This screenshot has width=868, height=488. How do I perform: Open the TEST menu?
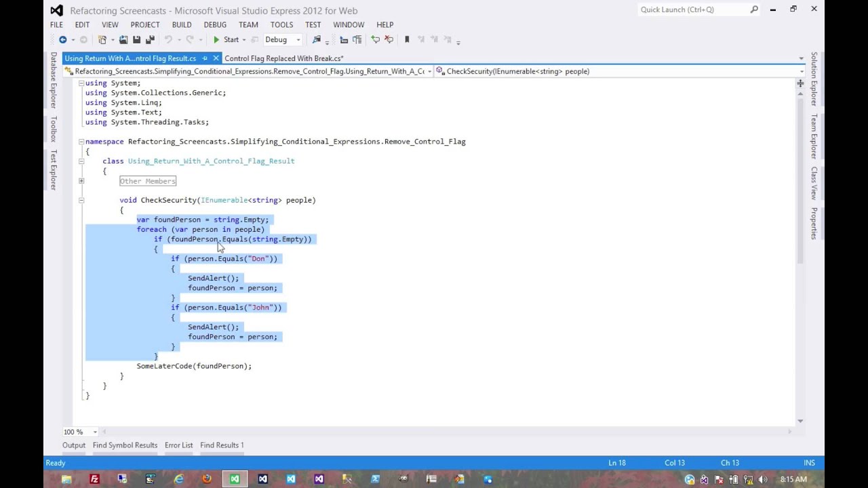(x=313, y=24)
